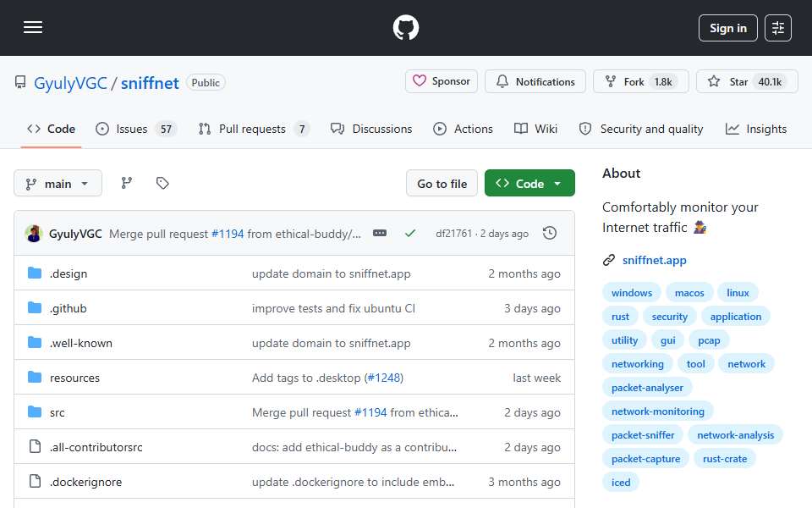Select the rust topic tag
This screenshot has height=508, width=812.
[x=620, y=317]
